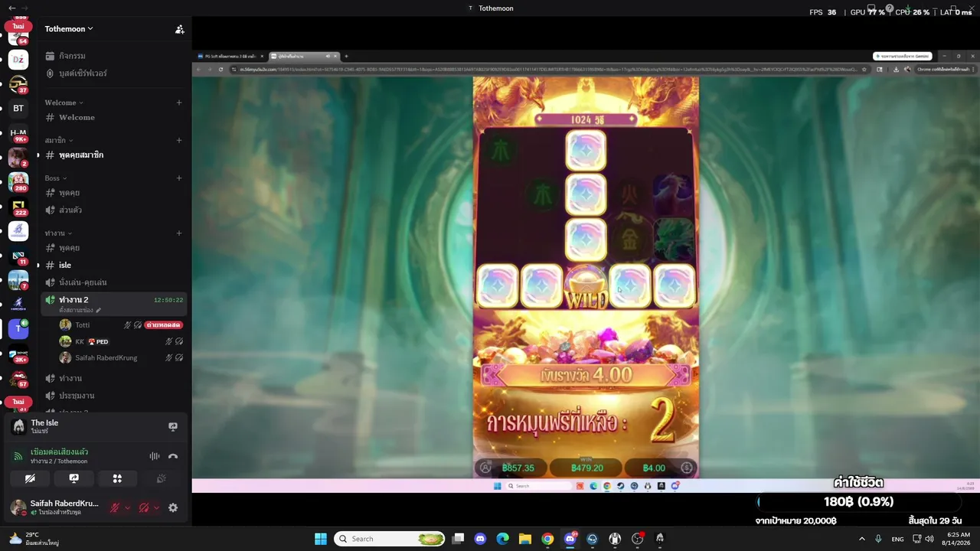Join the ส่วนตัว voice channel
This screenshot has width=980, height=551.
[x=113, y=210]
